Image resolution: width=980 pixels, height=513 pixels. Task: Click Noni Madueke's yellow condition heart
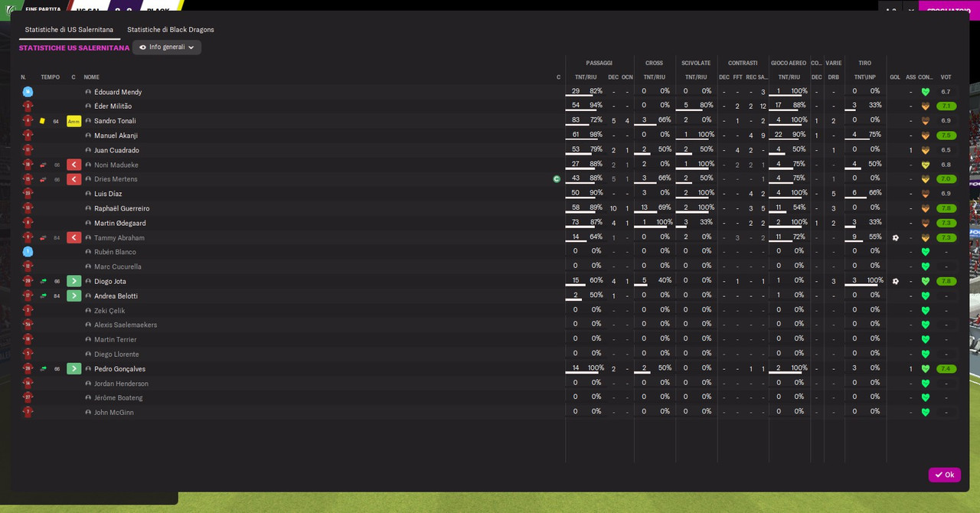pyautogui.click(x=925, y=165)
